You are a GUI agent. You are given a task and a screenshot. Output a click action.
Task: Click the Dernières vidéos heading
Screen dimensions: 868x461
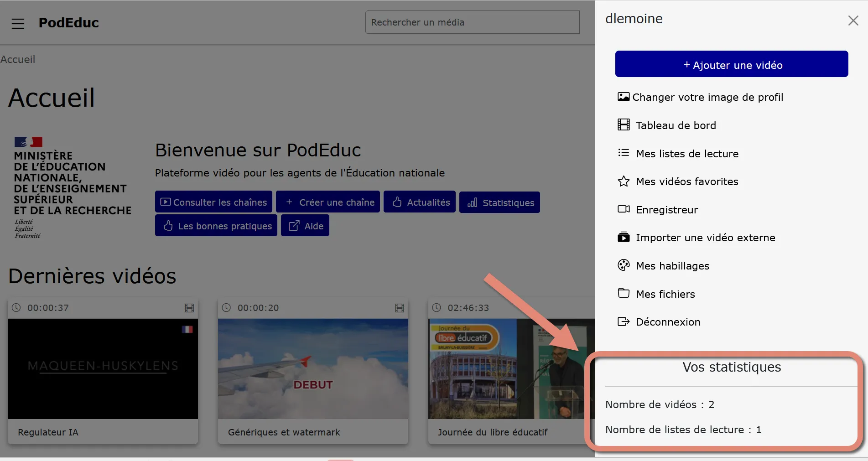click(92, 276)
